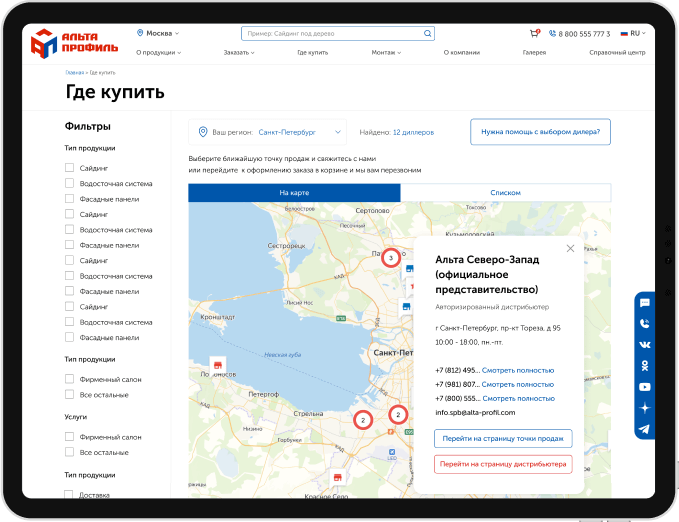679x522 pixels.
Task: Open Справочный центр in navigation
Action: pyautogui.click(x=617, y=52)
